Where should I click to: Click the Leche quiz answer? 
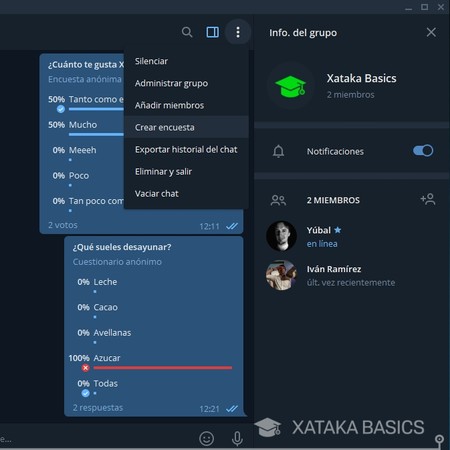click(x=105, y=282)
